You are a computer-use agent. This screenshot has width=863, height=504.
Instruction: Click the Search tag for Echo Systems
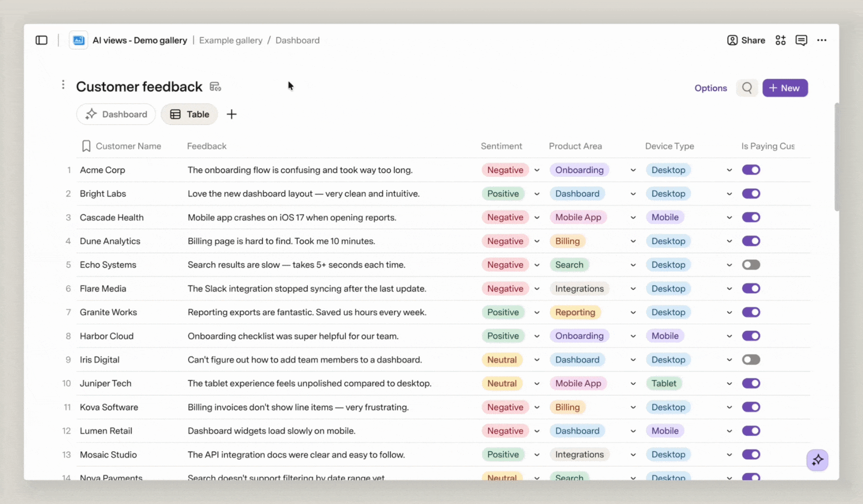(x=569, y=265)
